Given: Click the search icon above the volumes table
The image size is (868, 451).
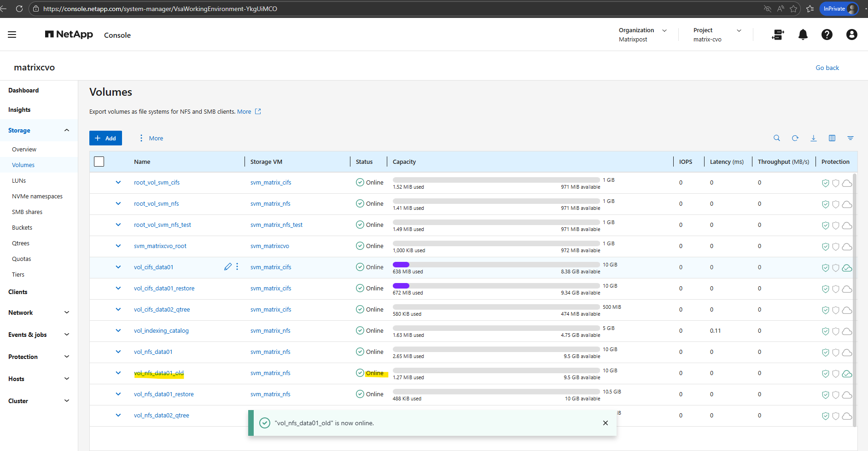Looking at the screenshot, I should coord(776,138).
